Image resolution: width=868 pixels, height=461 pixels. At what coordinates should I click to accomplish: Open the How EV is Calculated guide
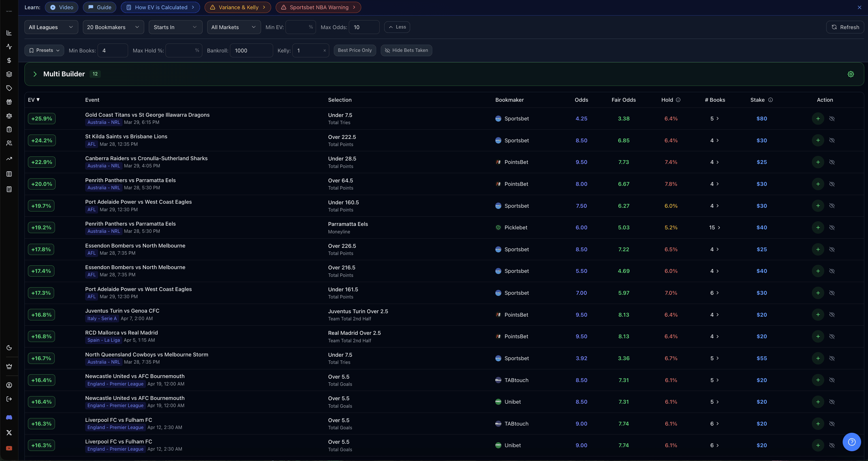160,7
